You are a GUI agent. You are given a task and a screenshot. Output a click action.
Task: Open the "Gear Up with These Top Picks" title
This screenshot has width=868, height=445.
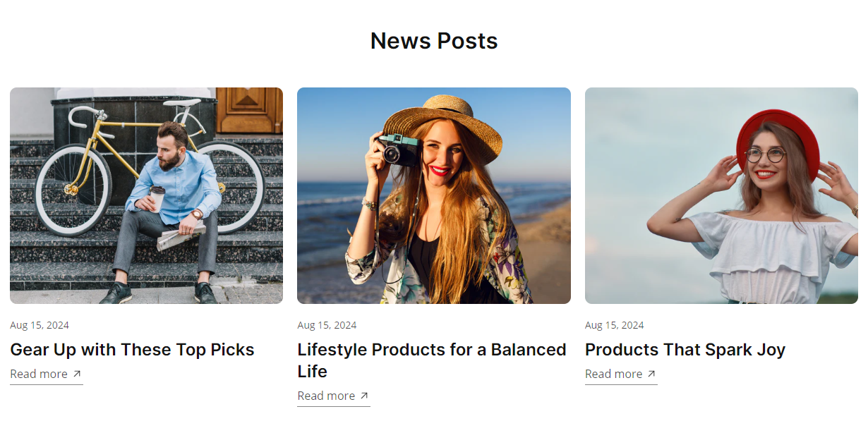click(132, 350)
